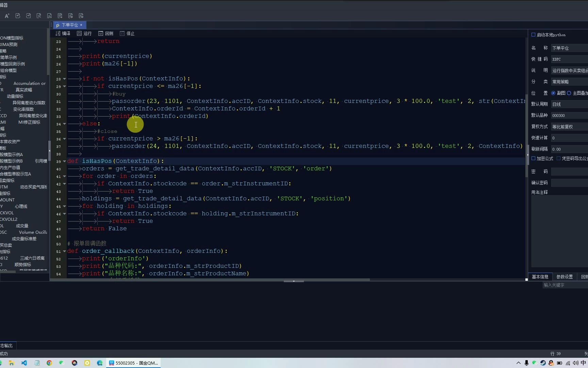Open File Explorer from taskbar

[x=12, y=363]
